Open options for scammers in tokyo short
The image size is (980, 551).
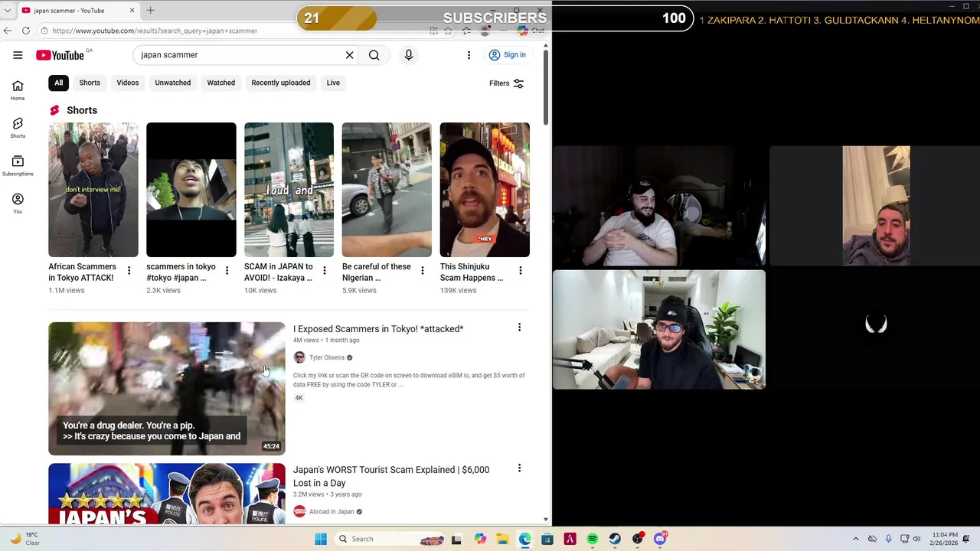click(227, 271)
